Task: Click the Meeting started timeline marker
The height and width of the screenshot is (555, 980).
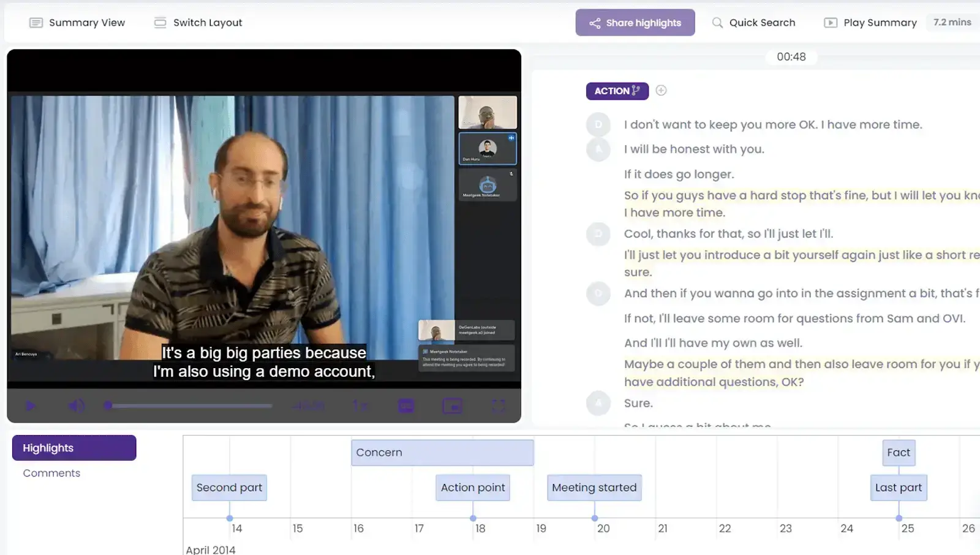Action: tap(594, 488)
